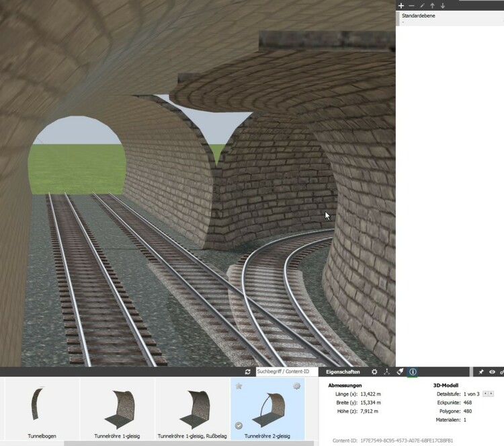
Task: Click the checkmark badge on Tunnelröhre 2-gleisig
Action: (239, 425)
